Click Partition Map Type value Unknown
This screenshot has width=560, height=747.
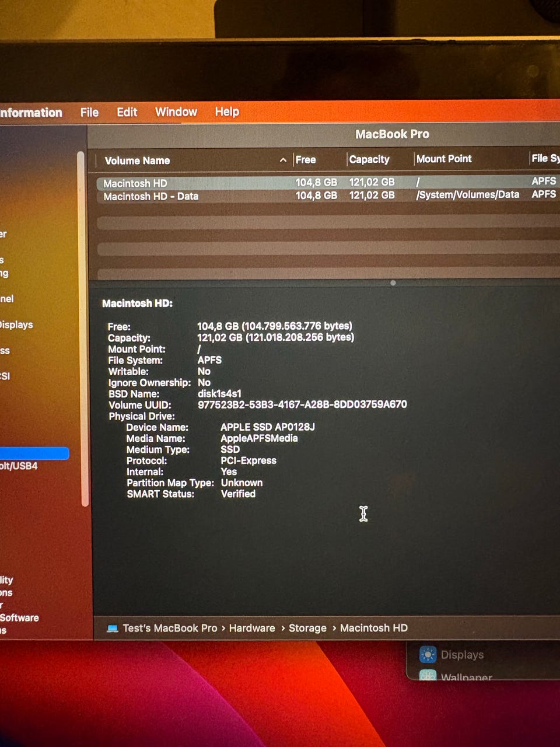click(x=242, y=483)
